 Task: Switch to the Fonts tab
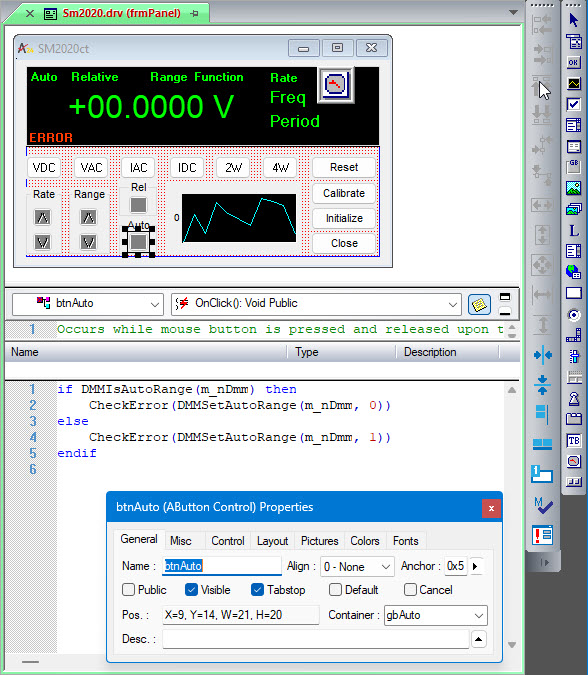405,541
